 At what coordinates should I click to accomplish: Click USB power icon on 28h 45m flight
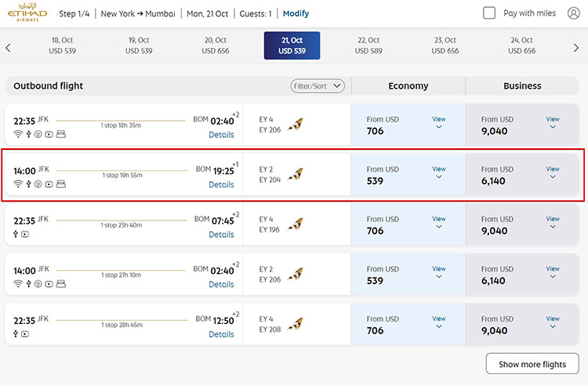[x=16, y=333]
